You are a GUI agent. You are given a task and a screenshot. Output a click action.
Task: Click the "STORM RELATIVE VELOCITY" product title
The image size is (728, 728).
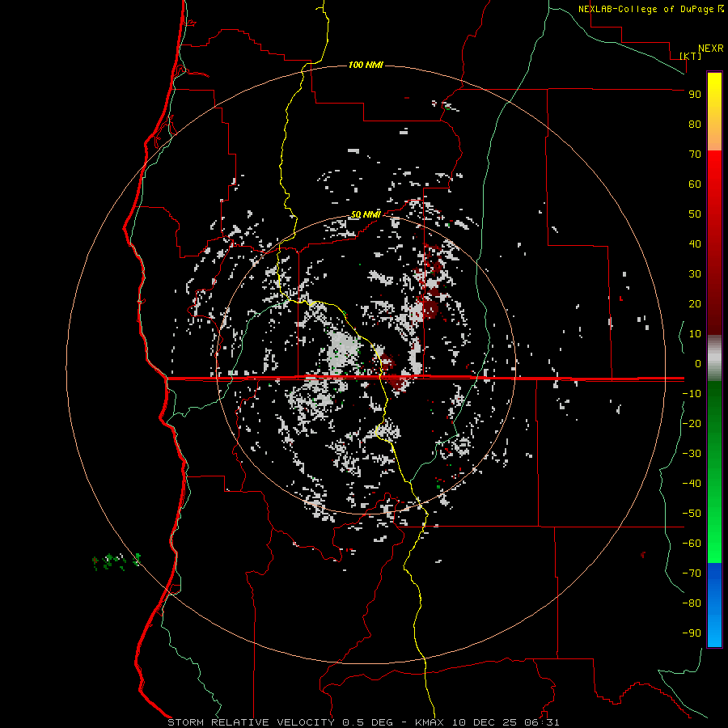251,722
